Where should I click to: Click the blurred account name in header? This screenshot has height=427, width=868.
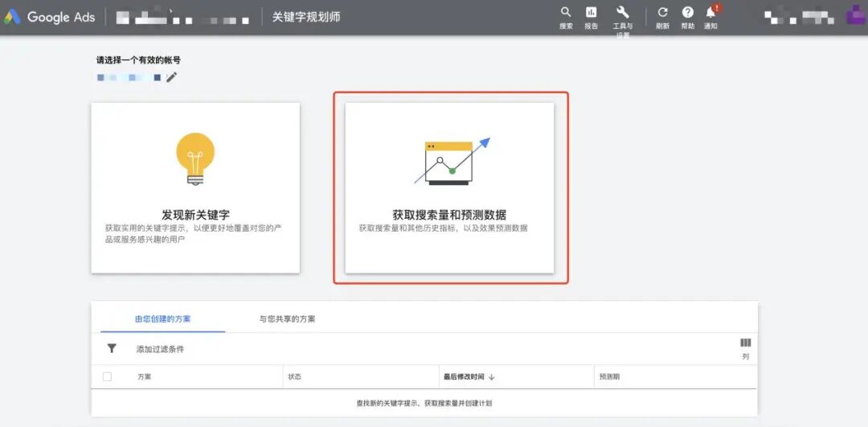point(183,17)
